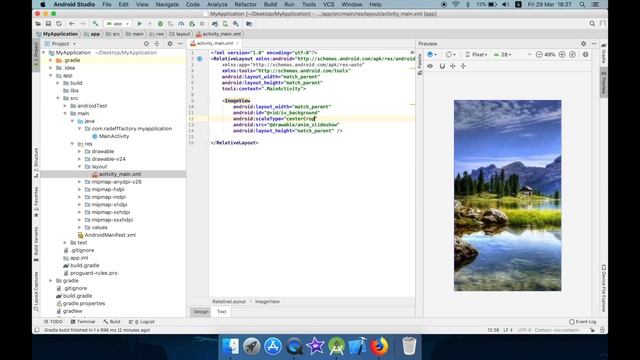
Task: Open the Refactor menu
Action: (x=245, y=4)
